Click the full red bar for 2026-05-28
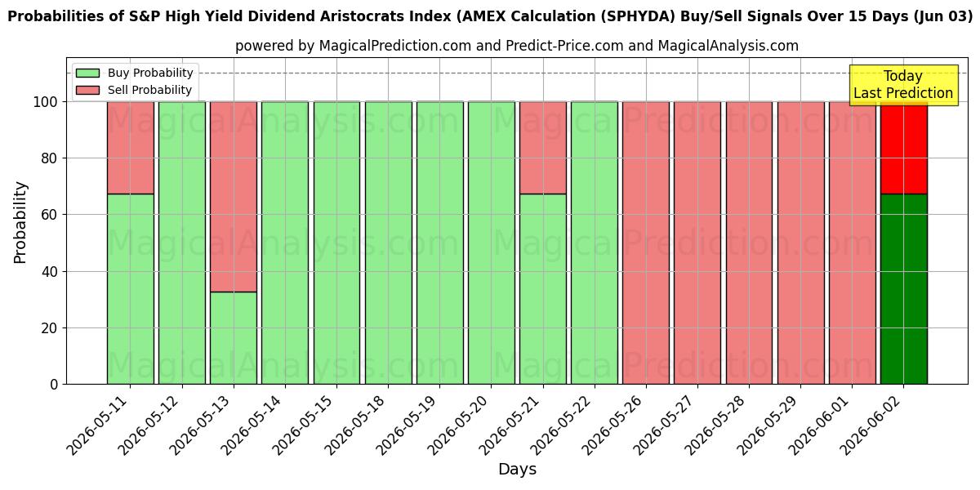The width and height of the screenshot is (980, 490). click(x=749, y=243)
